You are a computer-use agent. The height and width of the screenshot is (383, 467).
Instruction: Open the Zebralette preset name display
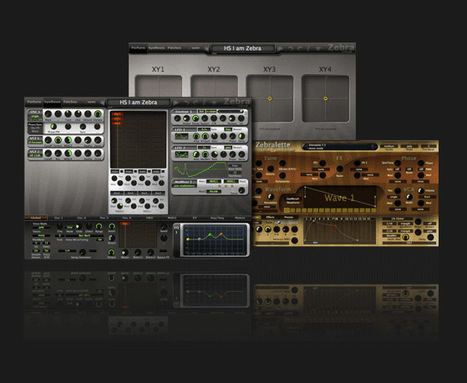pyautogui.click(x=339, y=146)
